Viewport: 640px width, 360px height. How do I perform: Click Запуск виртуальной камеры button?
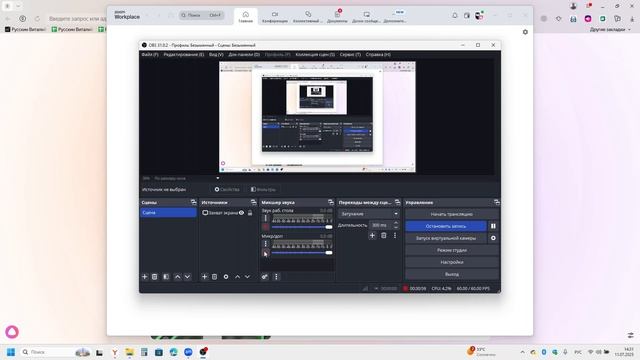point(446,238)
